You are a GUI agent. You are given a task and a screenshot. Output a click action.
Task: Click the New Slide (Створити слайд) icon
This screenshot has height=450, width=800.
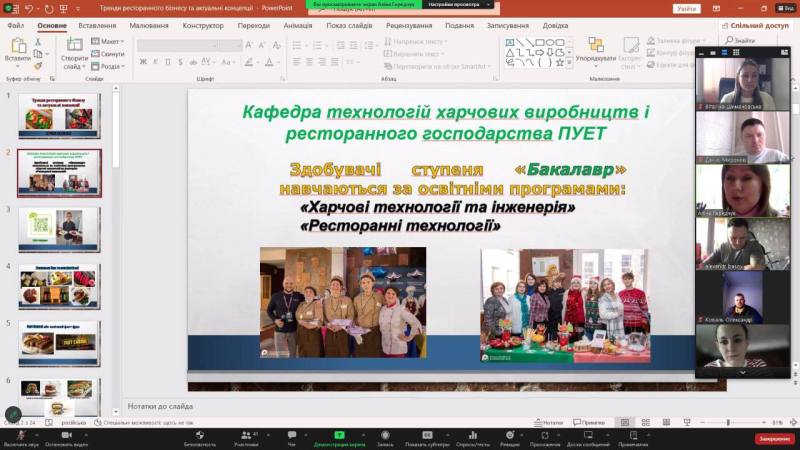(75, 48)
